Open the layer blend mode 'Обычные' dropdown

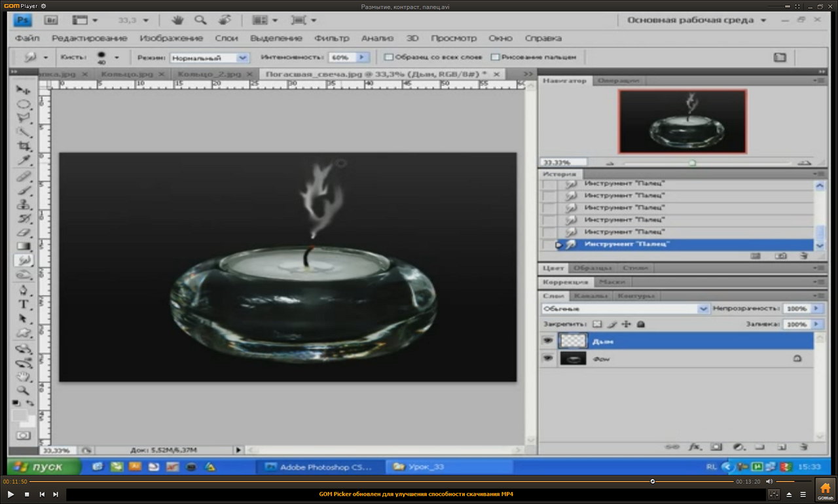[625, 308]
